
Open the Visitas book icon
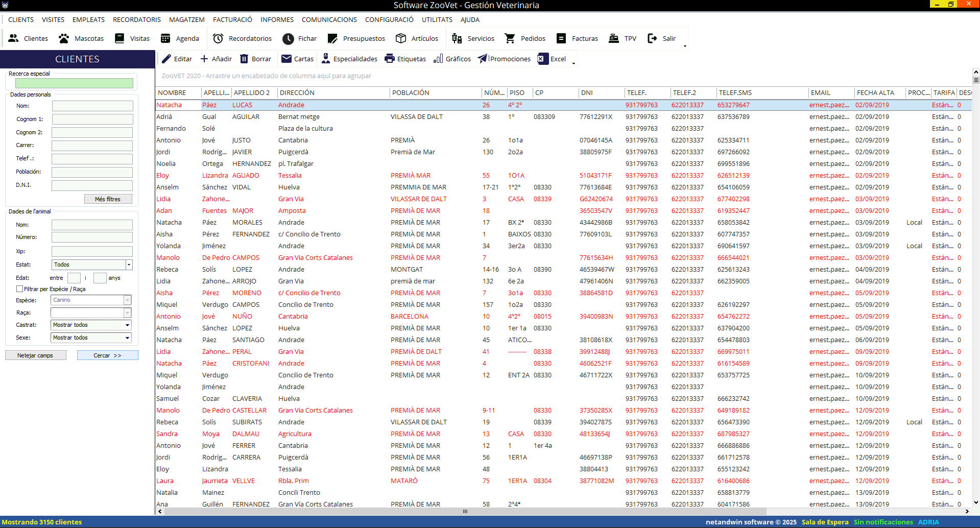tap(119, 38)
